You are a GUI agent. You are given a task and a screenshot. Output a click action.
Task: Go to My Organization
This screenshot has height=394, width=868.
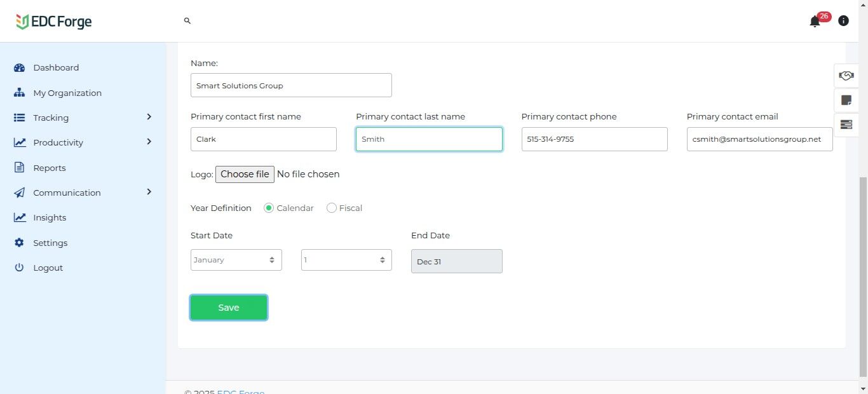(67, 93)
